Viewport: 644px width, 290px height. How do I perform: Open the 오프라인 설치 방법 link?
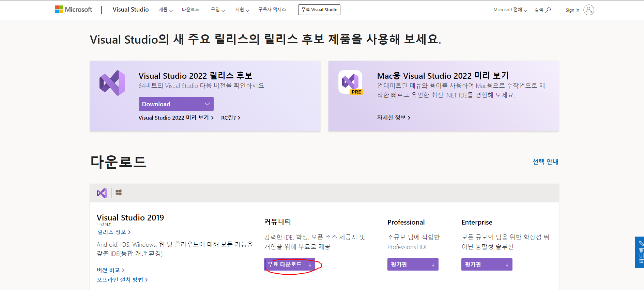[x=122, y=280]
